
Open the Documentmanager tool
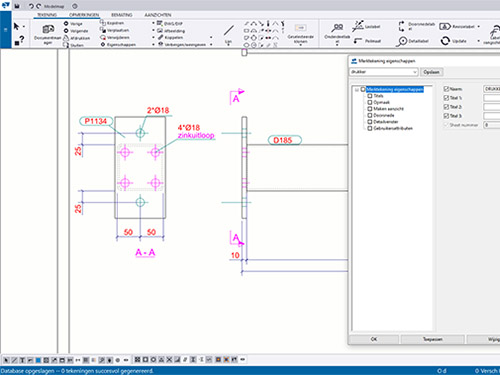point(48,30)
